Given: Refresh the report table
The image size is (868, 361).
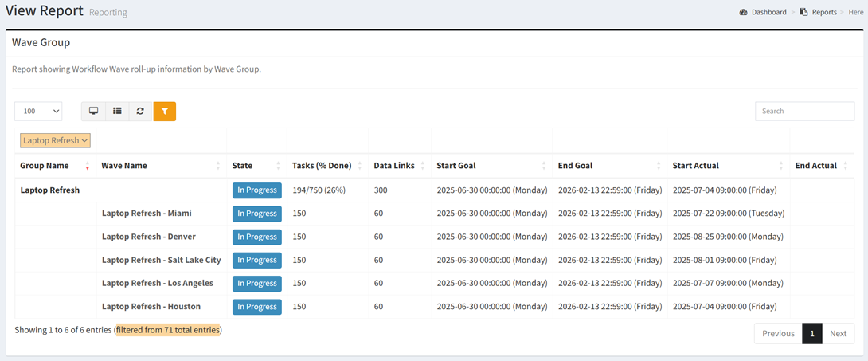Looking at the screenshot, I should coord(140,112).
